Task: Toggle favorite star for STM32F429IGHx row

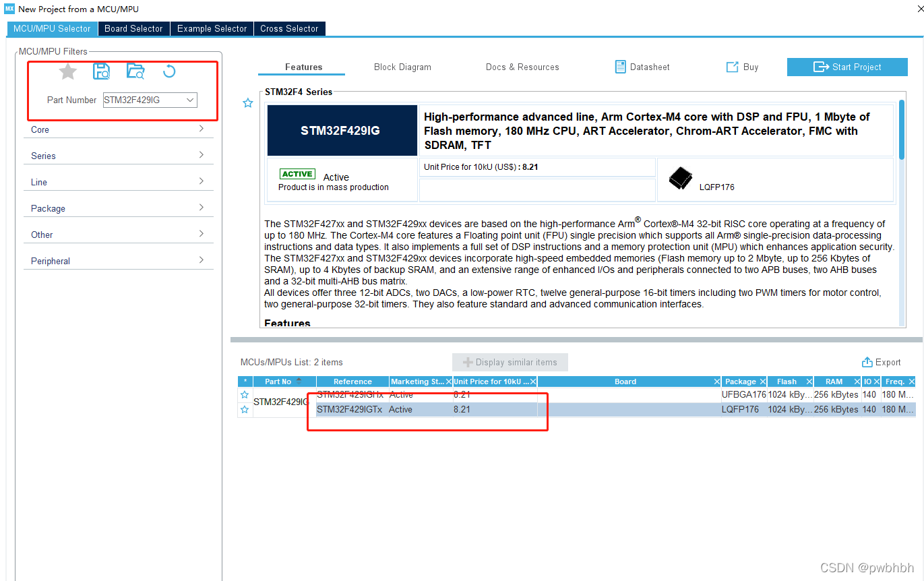Action: [245, 394]
